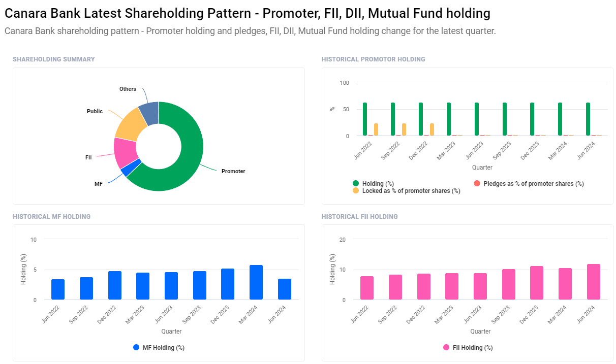Toggle the MF Holding (%) legend entry
Image resolution: width=616 pixels, height=364 pixels.
[159, 347]
